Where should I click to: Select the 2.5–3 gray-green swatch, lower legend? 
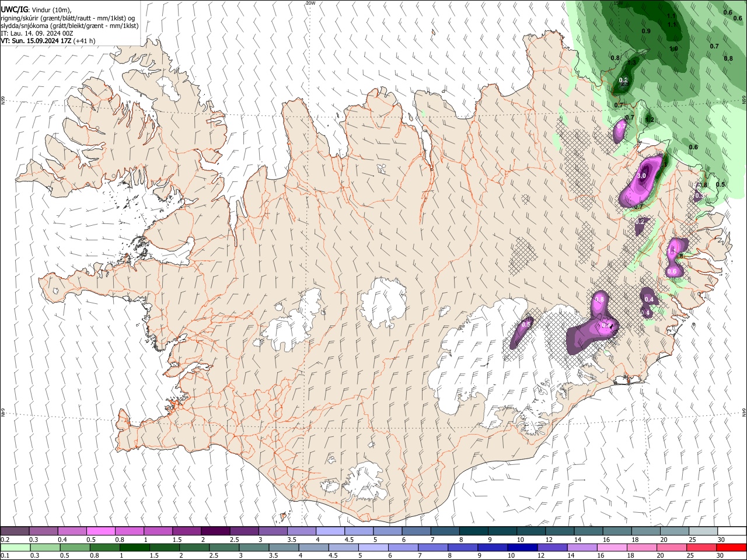(x=224, y=547)
